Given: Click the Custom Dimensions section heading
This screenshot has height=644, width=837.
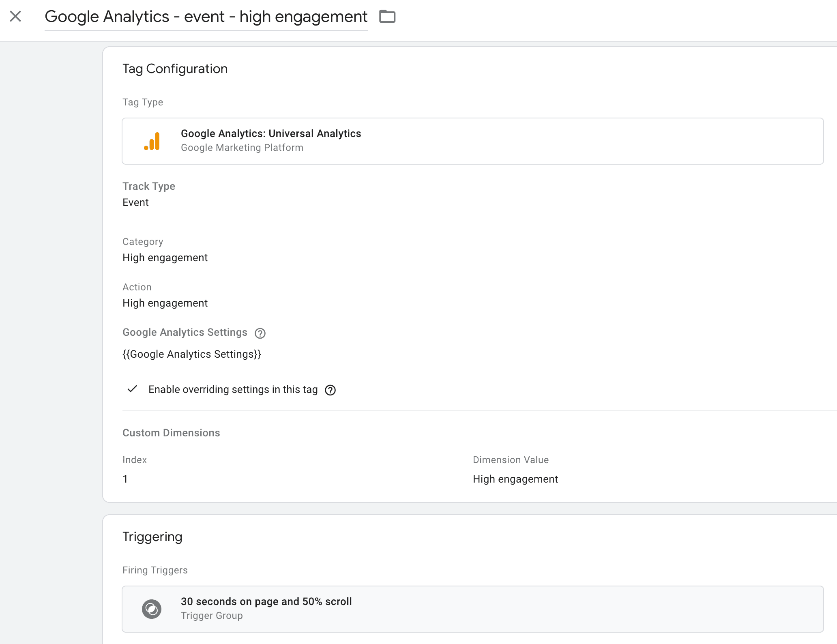Looking at the screenshot, I should tap(171, 433).
